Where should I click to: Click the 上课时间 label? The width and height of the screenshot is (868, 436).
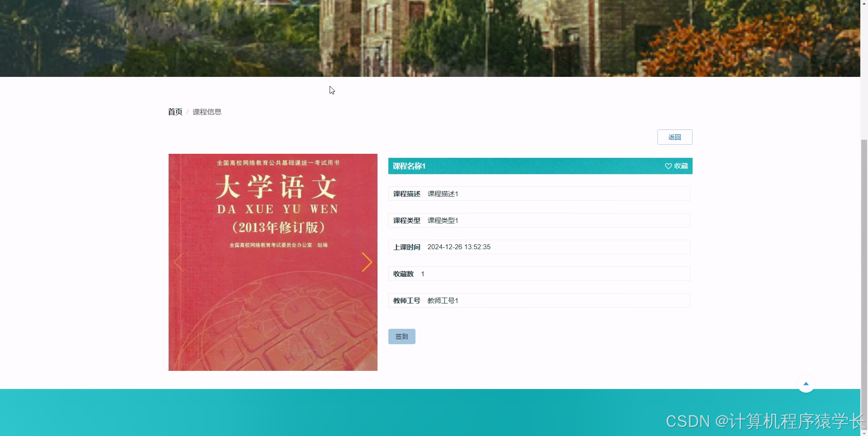tap(406, 247)
